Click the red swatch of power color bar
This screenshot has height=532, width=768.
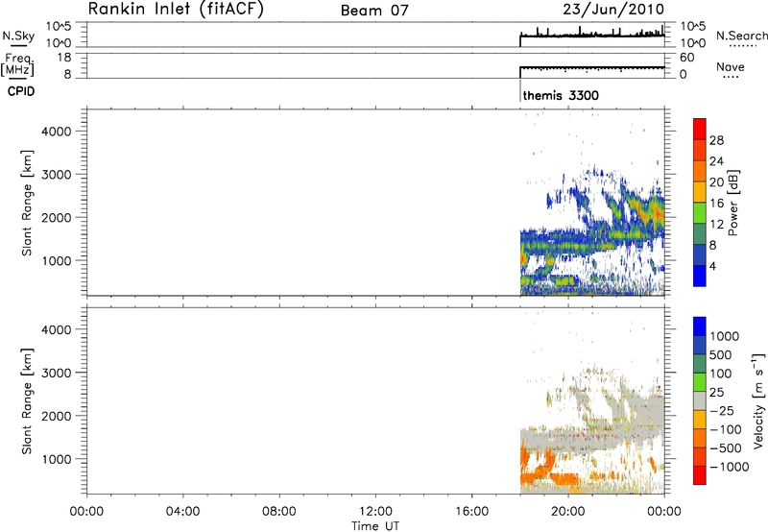(700, 129)
